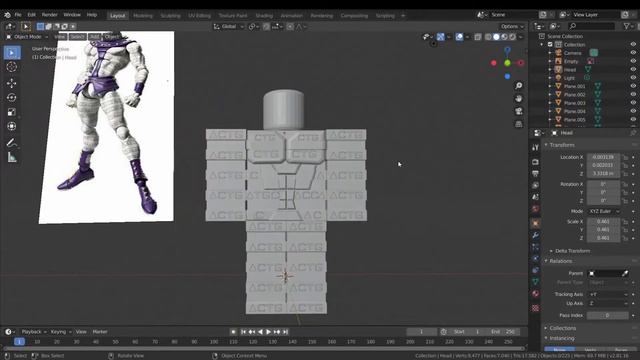
Task: Hide the Light object via eye icon
Action: click(x=633, y=78)
